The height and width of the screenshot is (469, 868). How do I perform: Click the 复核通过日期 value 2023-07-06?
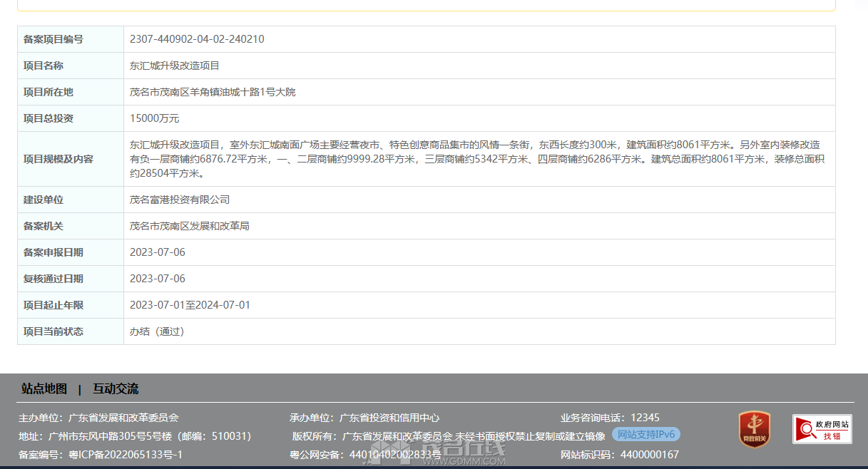point(158,279)
